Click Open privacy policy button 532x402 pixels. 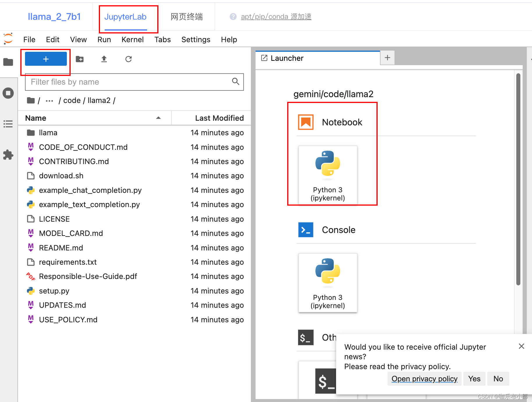pyautogui.click(x=424, y=379)
